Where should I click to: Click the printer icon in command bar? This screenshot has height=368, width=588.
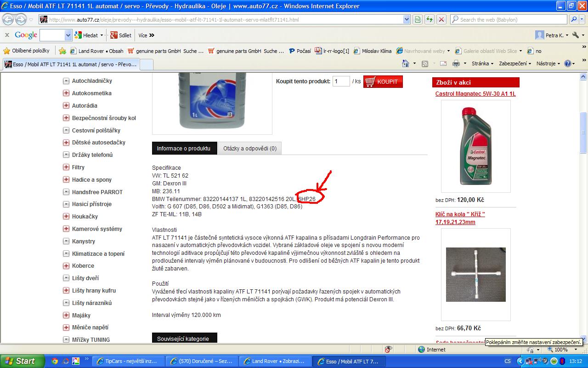[x=456, y=63]
